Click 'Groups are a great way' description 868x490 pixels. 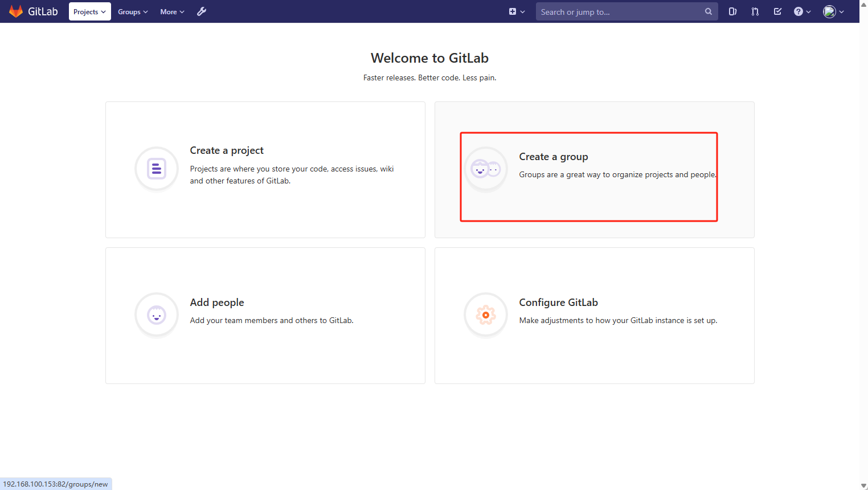618,174
